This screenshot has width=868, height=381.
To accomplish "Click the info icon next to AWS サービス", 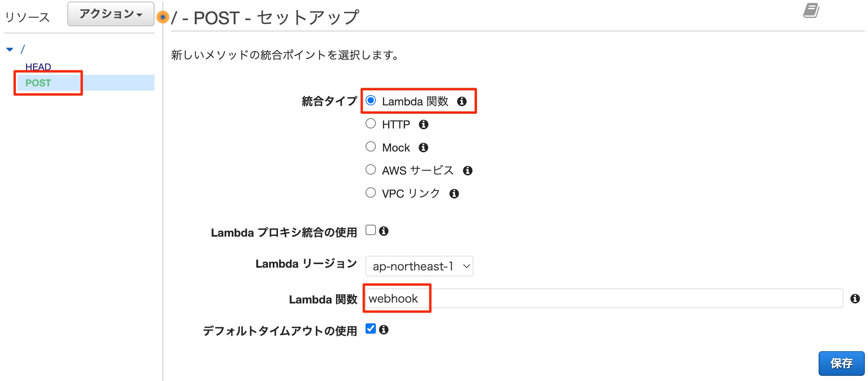I will (x=468, y=171).
